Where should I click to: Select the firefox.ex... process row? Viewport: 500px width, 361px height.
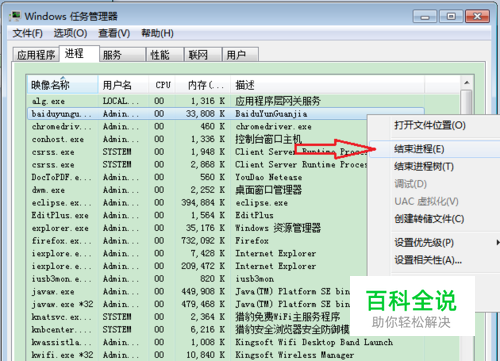tap(197, 240)
